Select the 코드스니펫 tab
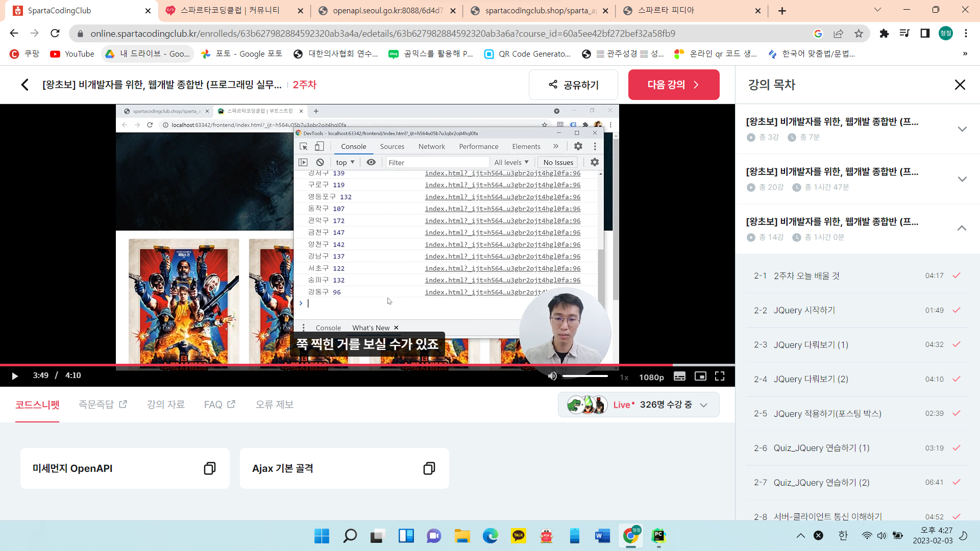Viewport: 980px width, 551px height. [x=37, y=405]
